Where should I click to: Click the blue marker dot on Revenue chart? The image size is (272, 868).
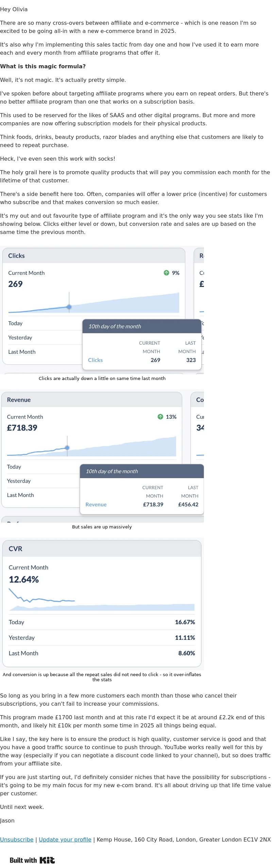click(x=67, y=448)
